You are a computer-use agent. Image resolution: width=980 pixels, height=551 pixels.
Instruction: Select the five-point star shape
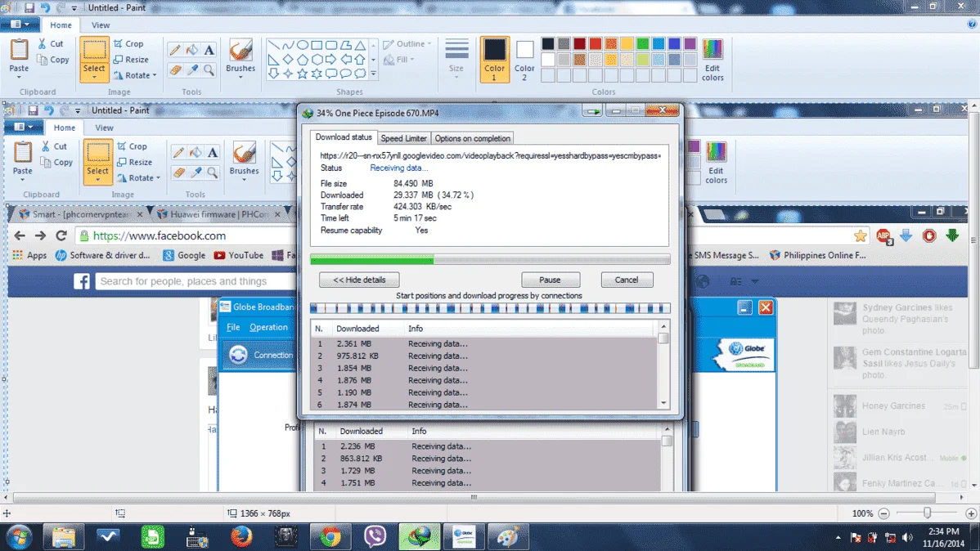pos(303,74)
